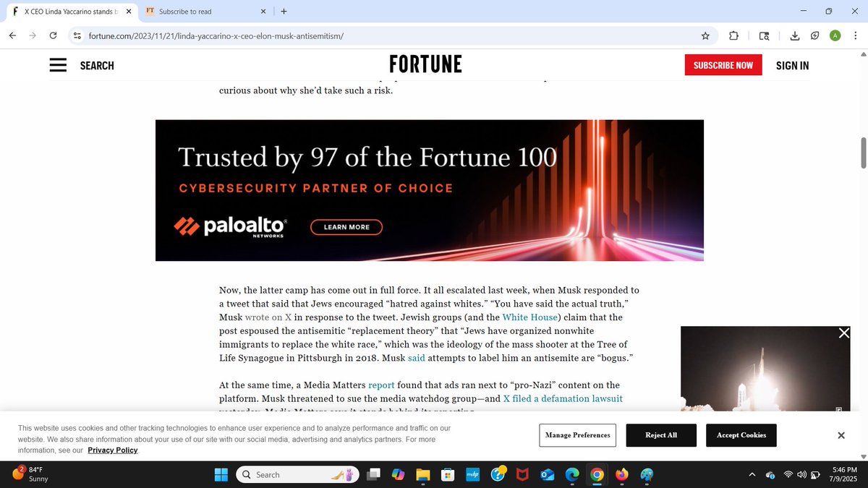Click the SUBSCRIBE NOW button

click(x=723, y=65)
